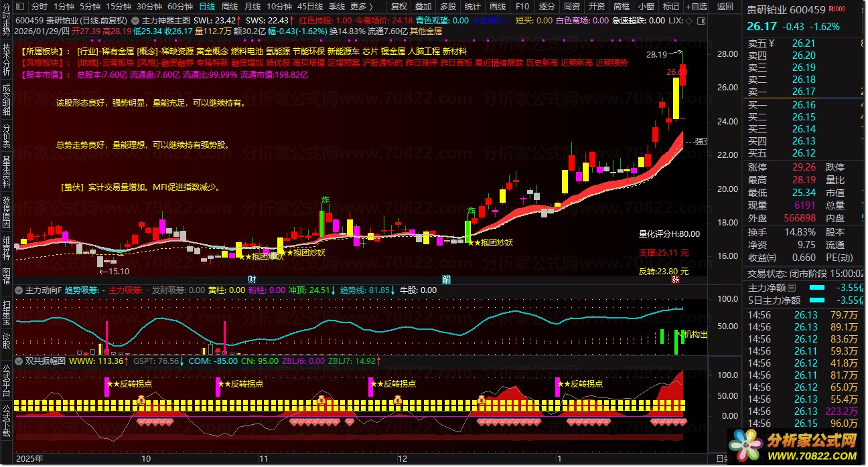This screenshot has width=868, height=467.
Task: Open the 分价表 sidebar tab
Action: pos(7,136)
